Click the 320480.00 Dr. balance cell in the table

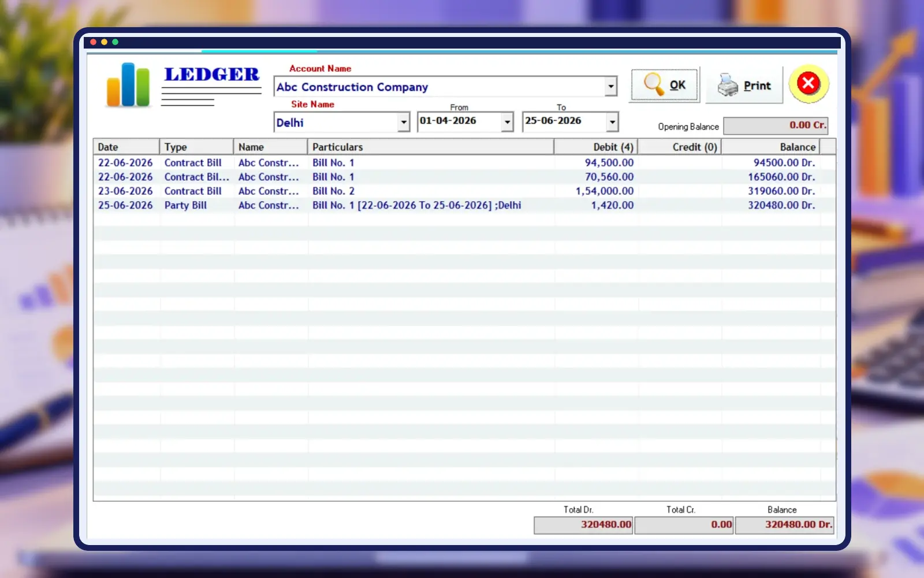point(781,205)
